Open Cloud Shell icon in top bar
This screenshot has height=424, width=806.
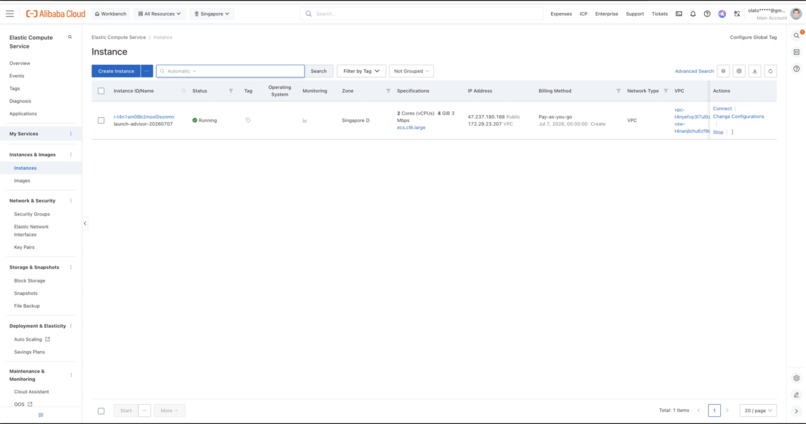tap(679, 14)
